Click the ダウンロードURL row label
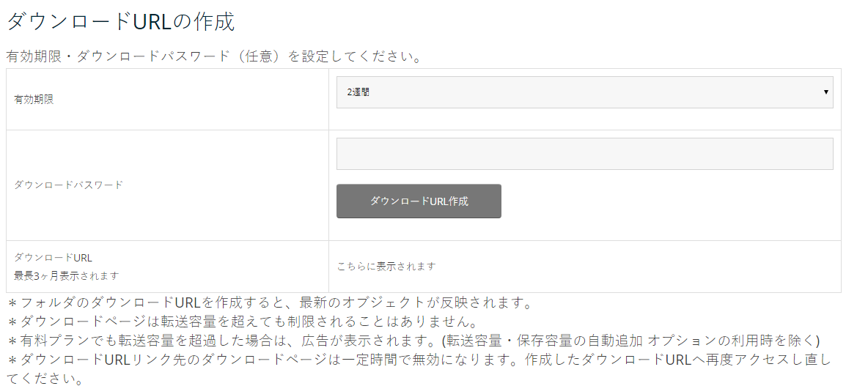The height and width of the screenshot is (386, 868). click(x=53, y=257)
